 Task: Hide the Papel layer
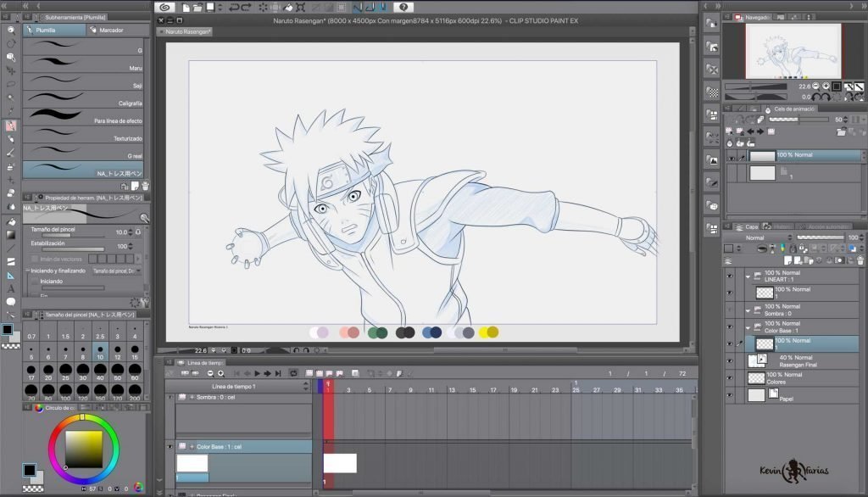[x=730, y=395]
